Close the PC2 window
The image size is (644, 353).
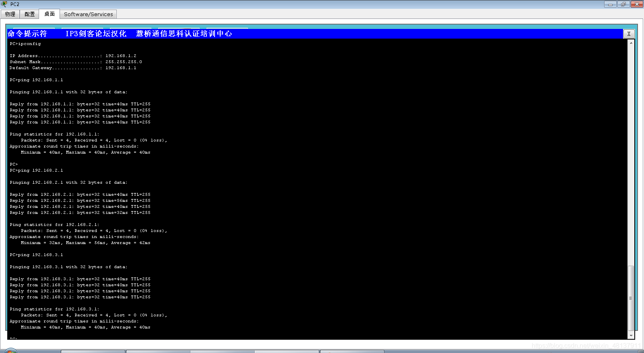pyautogui.click(x=637, y=4)
